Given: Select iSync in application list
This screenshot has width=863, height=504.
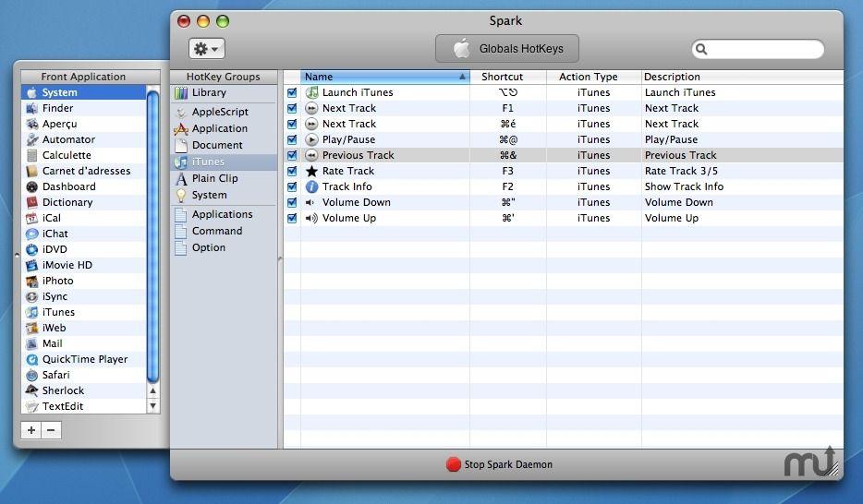Looking at the screenshot, I should click(84, 296).
